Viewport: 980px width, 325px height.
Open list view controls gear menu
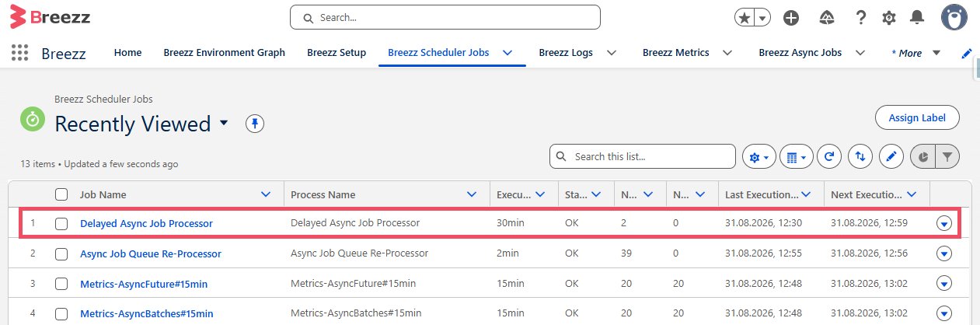(x=759, y=156)
